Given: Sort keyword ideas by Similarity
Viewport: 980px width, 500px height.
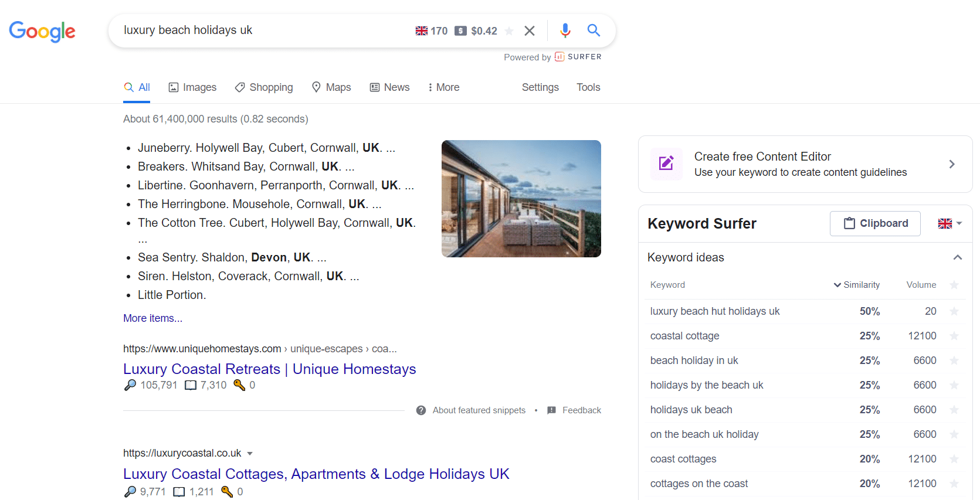Looking at the screenshot, I should (857, 285).
